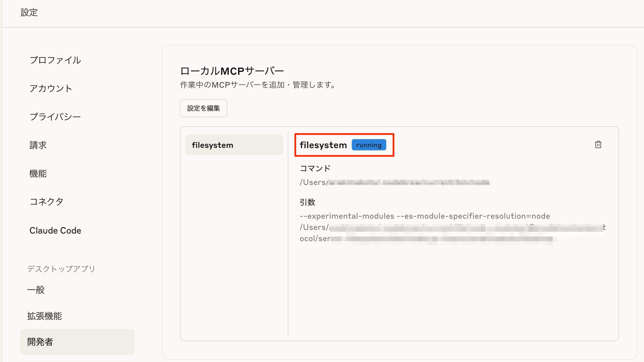Click the 設定を編集 button
Viewport: 644px width, 362px height.
point(203,108)
